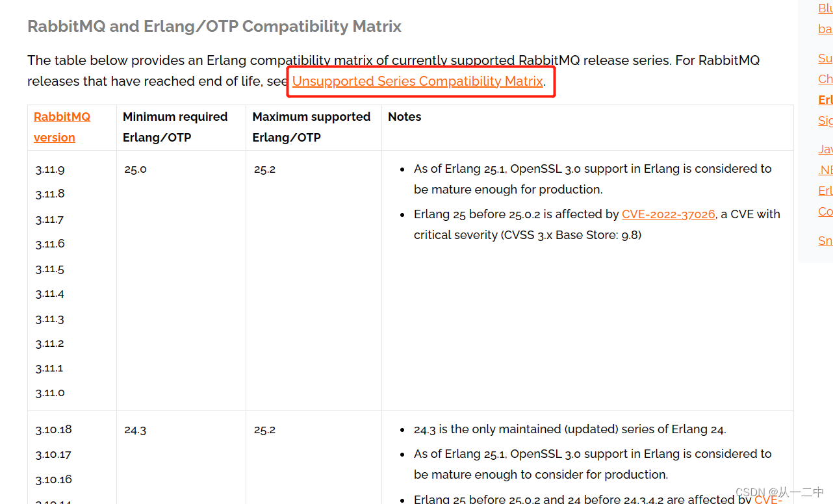Open the CVE-2022-37026 link
Image resolution: width=833 pixels, height=504 pixels.
click(x=669, y=214)
